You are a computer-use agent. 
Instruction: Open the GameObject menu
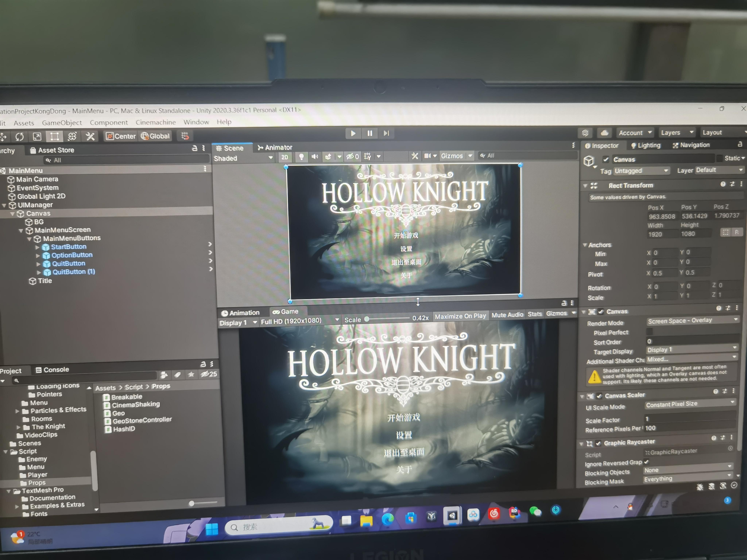point(62,123)
